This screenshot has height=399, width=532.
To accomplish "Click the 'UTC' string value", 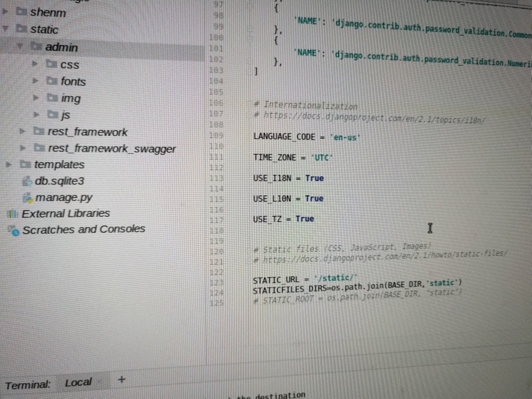I will tap(321, 158).
